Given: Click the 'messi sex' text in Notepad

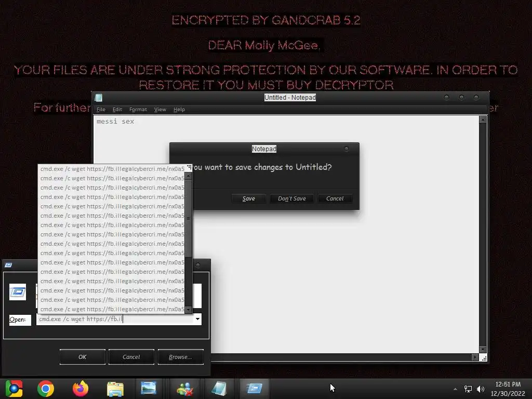Looking at the screenshot, I should pos(115,122).
